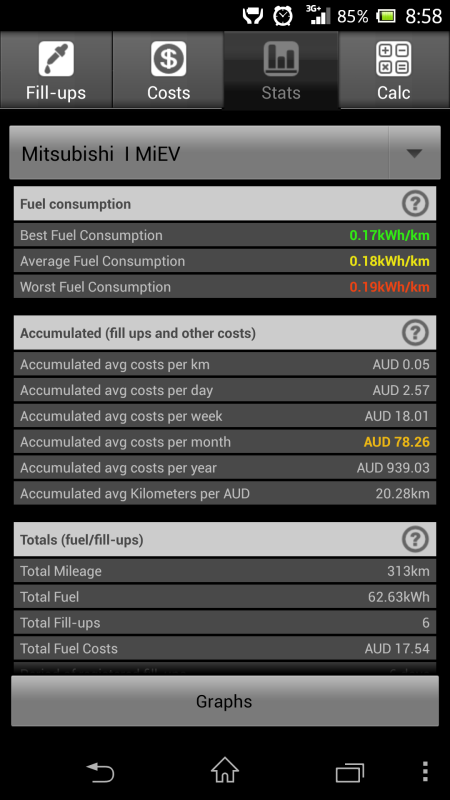Tap the alarm clock status icon

click(283, 16)
